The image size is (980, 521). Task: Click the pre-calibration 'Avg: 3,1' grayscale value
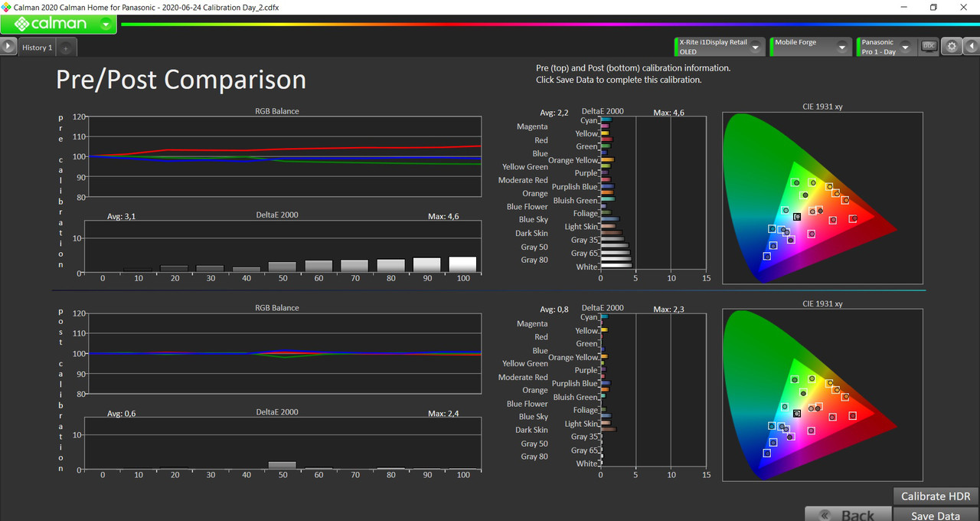pyautogui.click(x=121, y=217)
